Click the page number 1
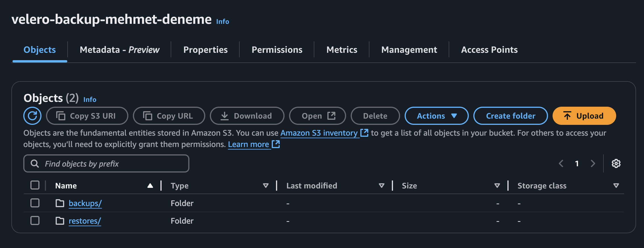The height and width of the screenshot is (248, 644). (577, 163)
